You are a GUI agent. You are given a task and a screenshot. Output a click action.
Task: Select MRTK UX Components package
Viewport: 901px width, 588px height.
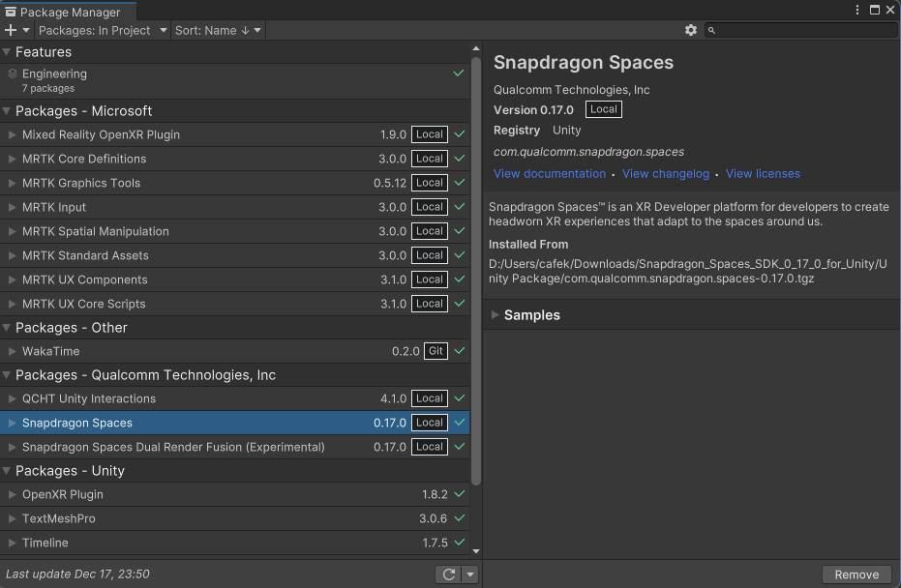click(x=234, y=279)
